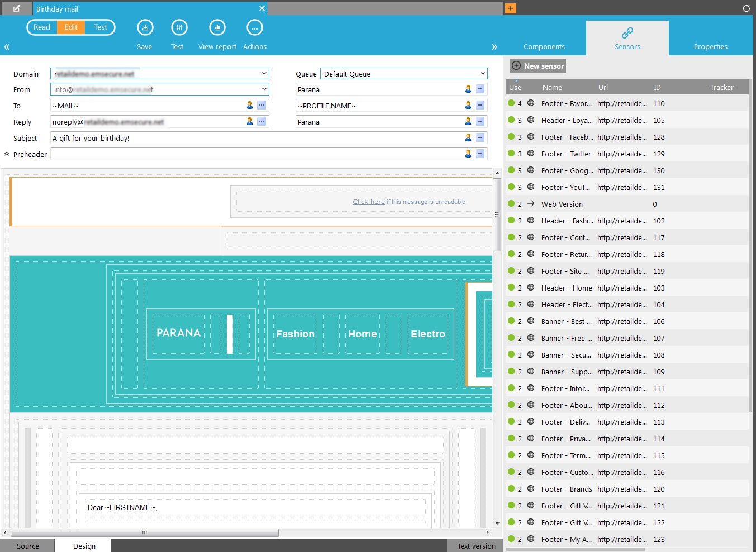Click the refresh icon at top right
Viewport: 756px width, 552px height.
746,8
